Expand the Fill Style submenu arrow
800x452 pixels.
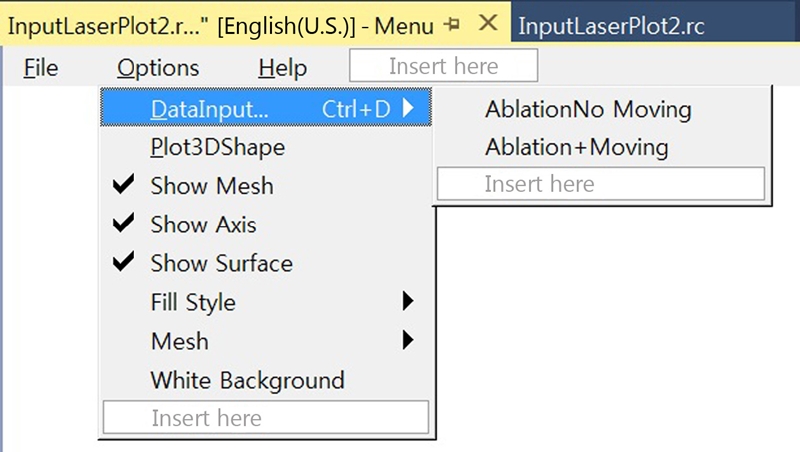407,300
